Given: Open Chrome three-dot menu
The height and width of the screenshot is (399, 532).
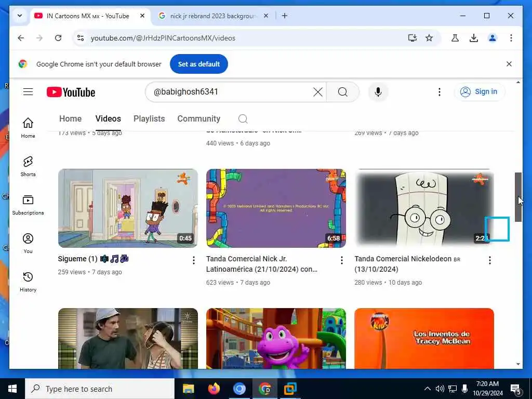Looking at the screenshot, I should point(511,38).
